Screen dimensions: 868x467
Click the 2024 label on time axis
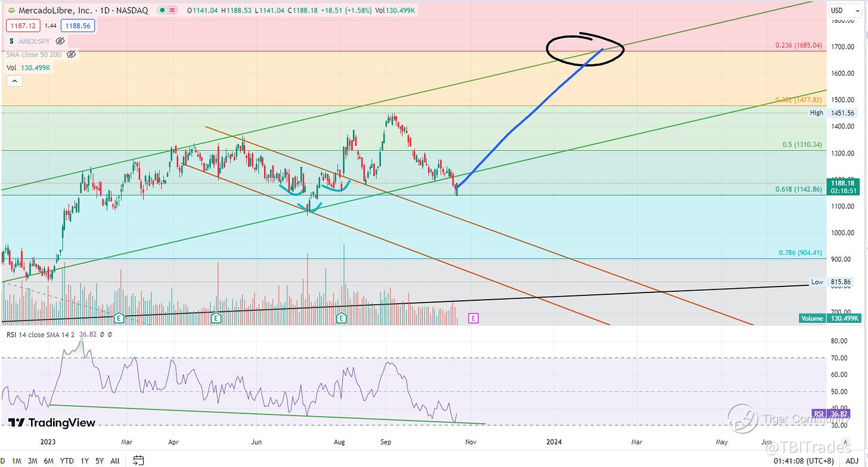coord(554,442)
